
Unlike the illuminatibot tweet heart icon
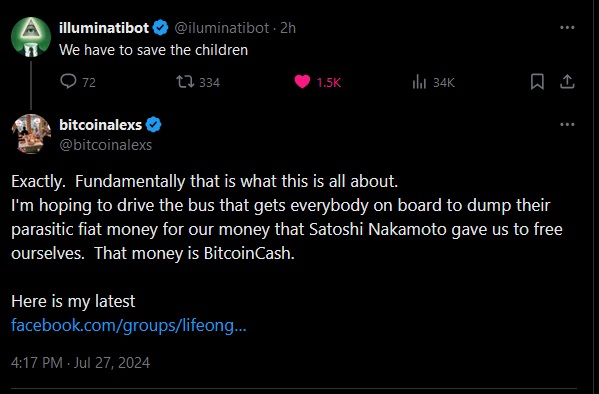pyautogui.click(x=302, y=81)
